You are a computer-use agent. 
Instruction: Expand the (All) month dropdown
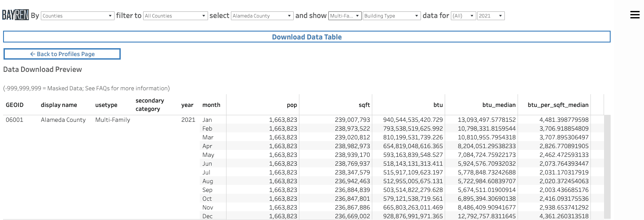[x=463, y=16]
